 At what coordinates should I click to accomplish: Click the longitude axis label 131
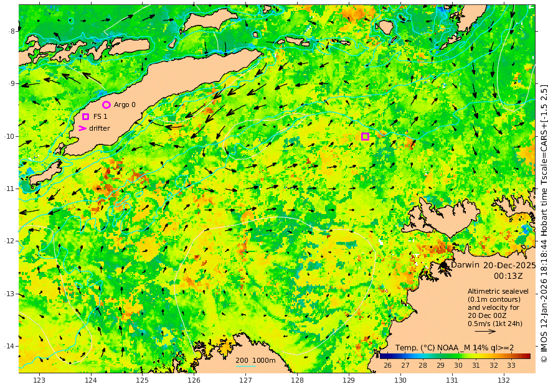click(452, 380)
